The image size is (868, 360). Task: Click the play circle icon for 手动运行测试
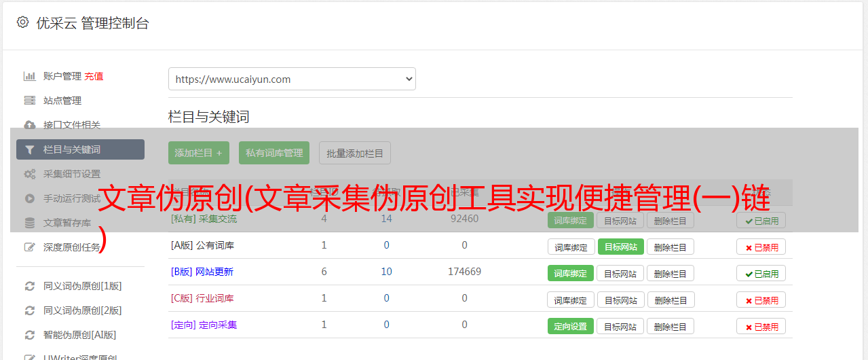click(30, 198)
